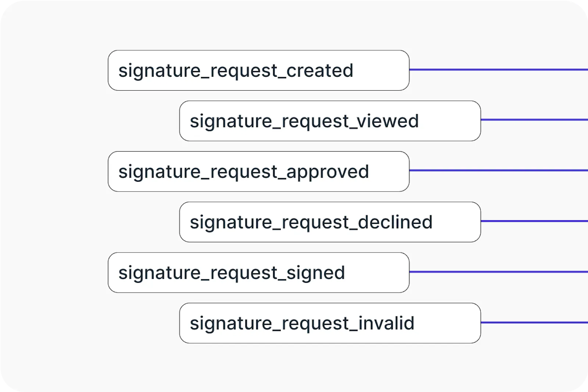Click the connector line from signature_request_created
Viewport: 588px width, 392px height.
coord(498,69)
